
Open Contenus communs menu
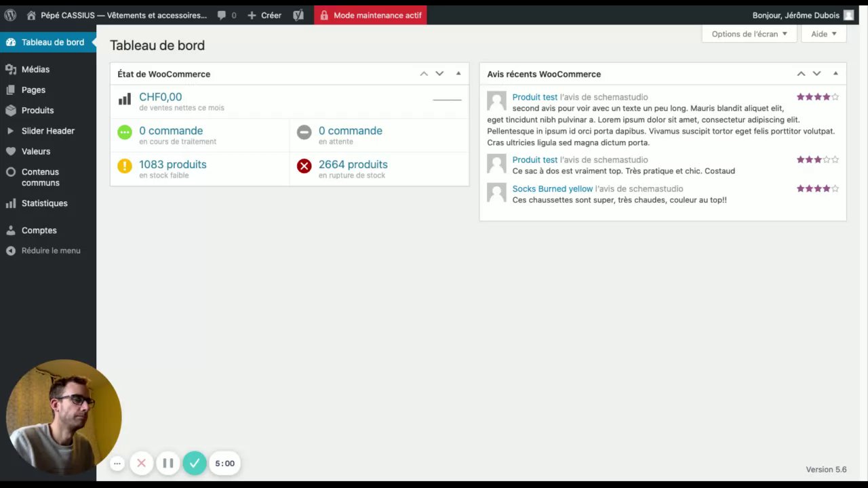tap(48, 177)
